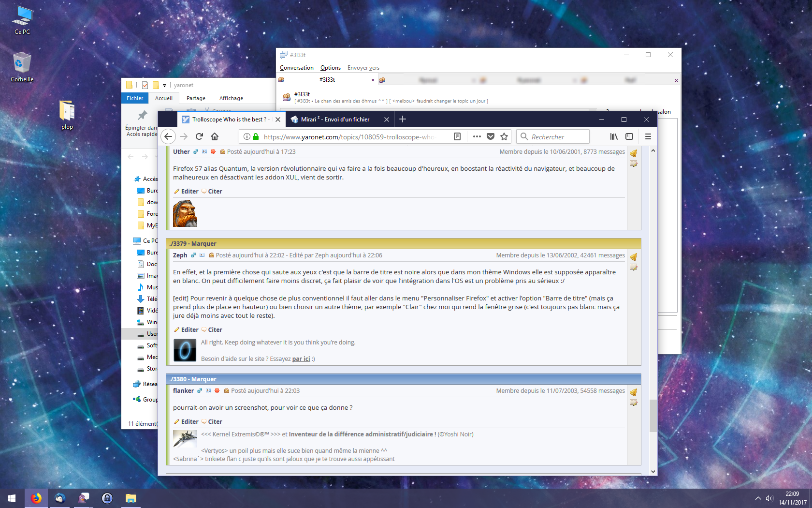
Task: Open the page actions three-dot menu
Action: (477, 136)
